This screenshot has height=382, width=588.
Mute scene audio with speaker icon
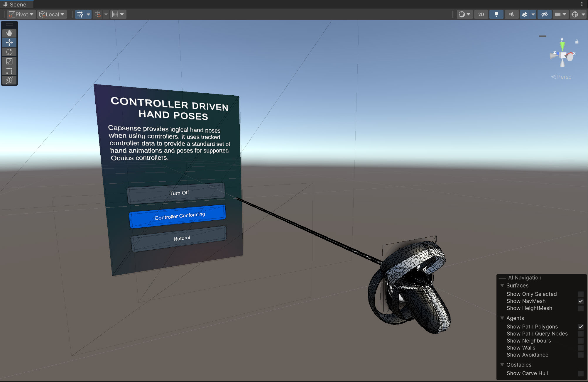pyautogui.click(x=511, y=14)
